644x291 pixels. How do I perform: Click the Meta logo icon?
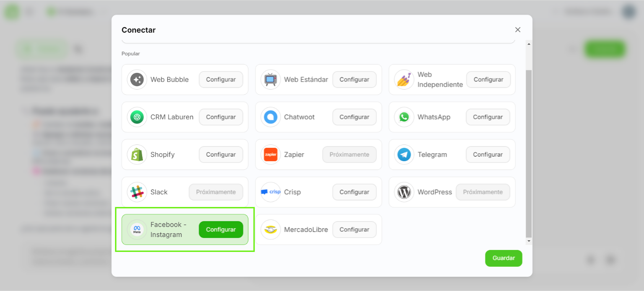[x=137, y=230]
